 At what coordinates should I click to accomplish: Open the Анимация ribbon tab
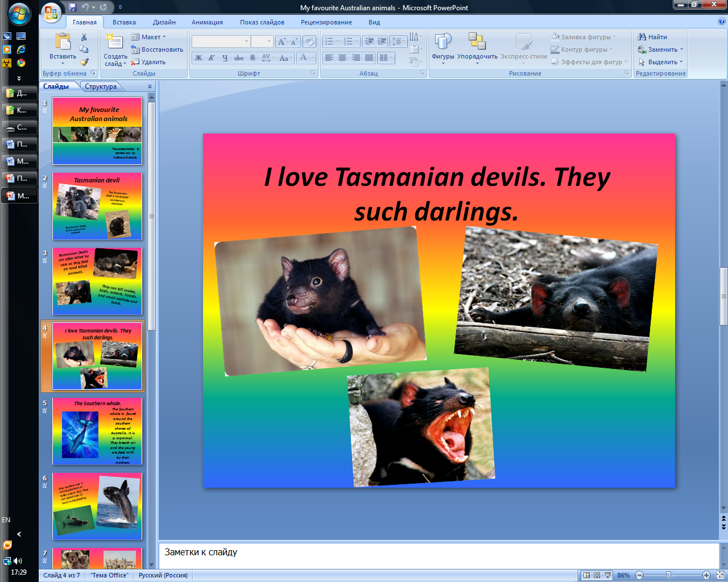coord(207,22)
